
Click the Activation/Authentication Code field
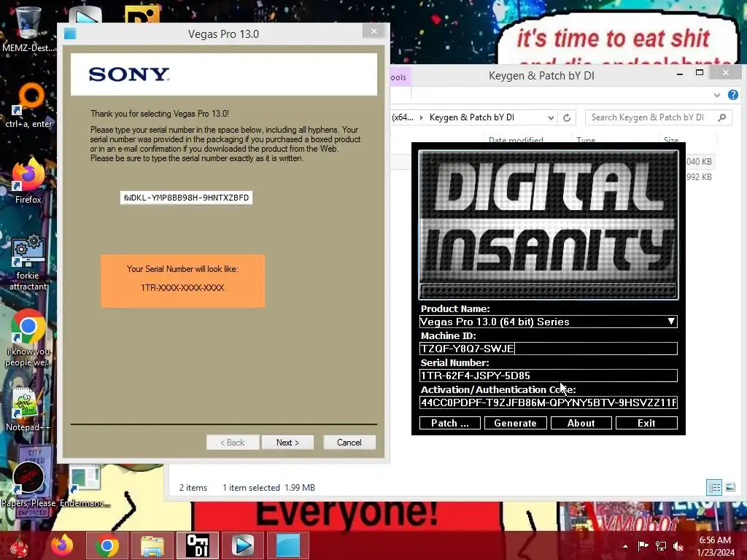coord(548,402)
